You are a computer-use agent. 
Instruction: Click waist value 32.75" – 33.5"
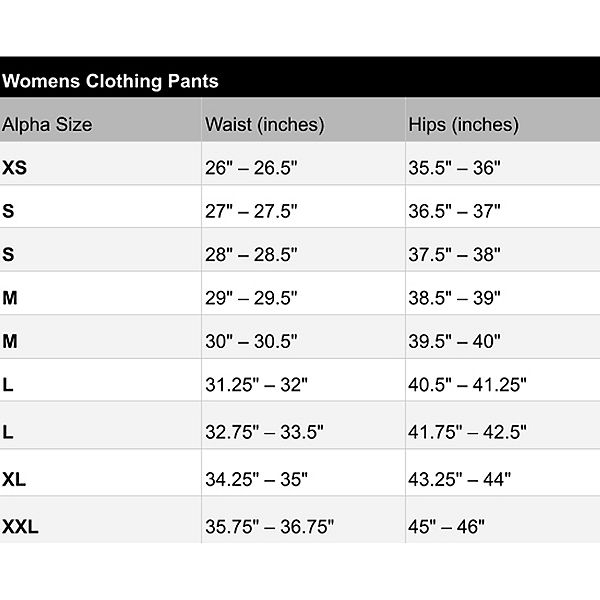tap(263, 432)
